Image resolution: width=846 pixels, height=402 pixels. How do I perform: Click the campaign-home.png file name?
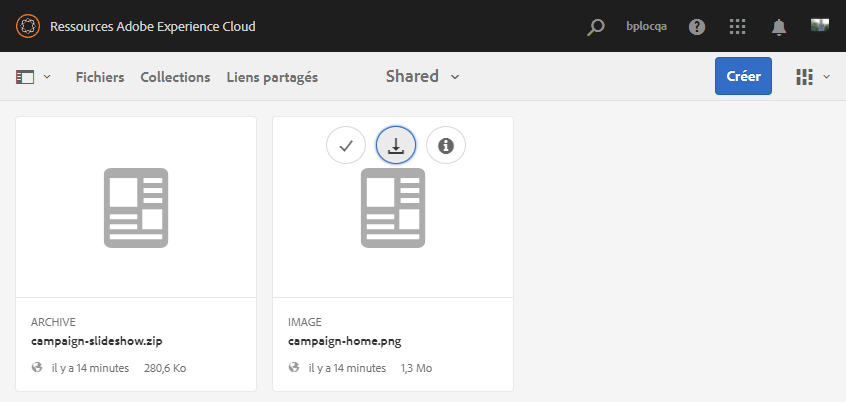(x=344, y=341)
